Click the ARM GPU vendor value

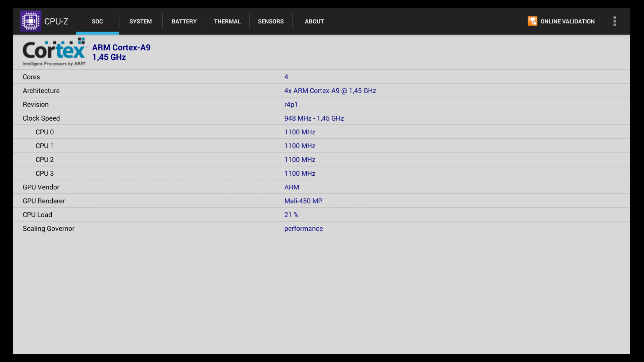[292, 187]
